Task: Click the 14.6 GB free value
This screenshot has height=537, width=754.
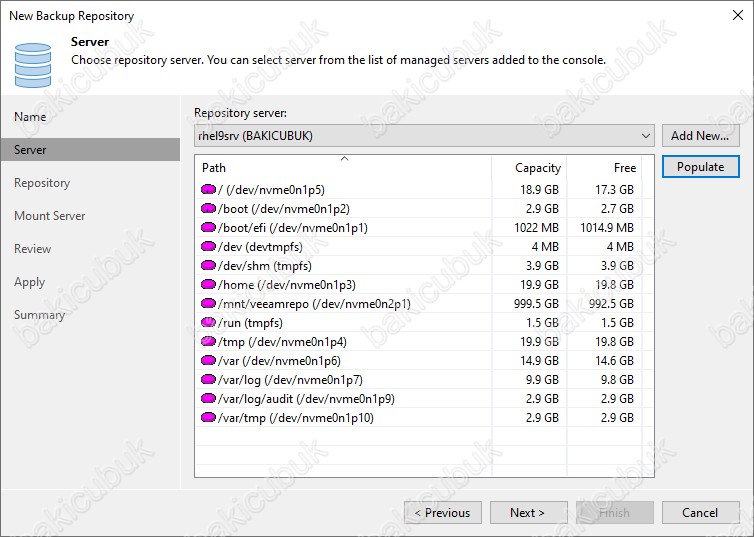Action: 615,361
